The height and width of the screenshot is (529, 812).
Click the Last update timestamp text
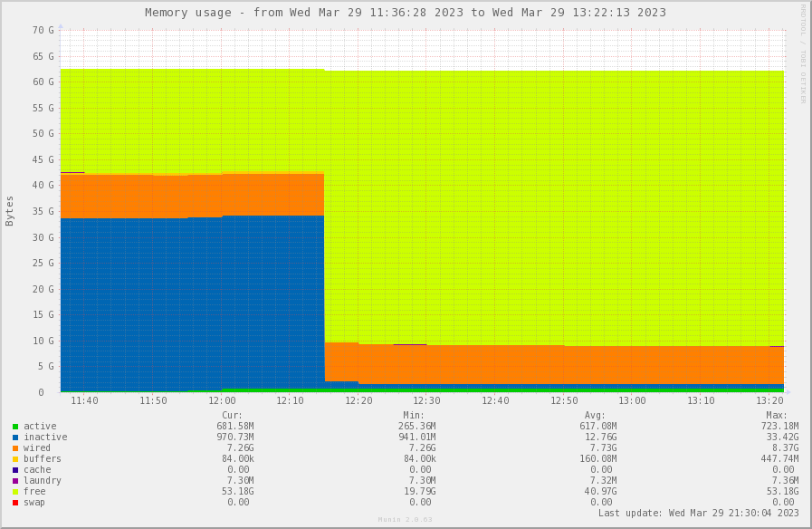pos(698,514)
